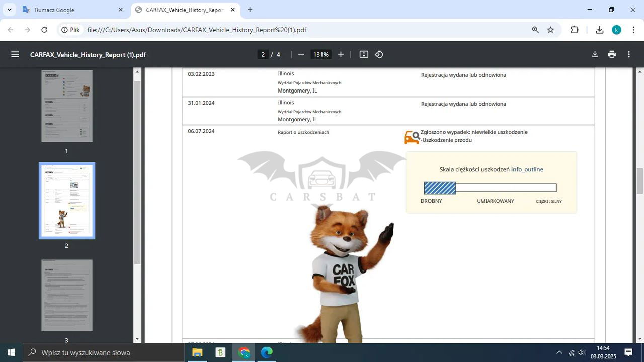Download the PDF from the viewer toolbar
The height and width of the screenshot is (362, 644).
point(595,54)
